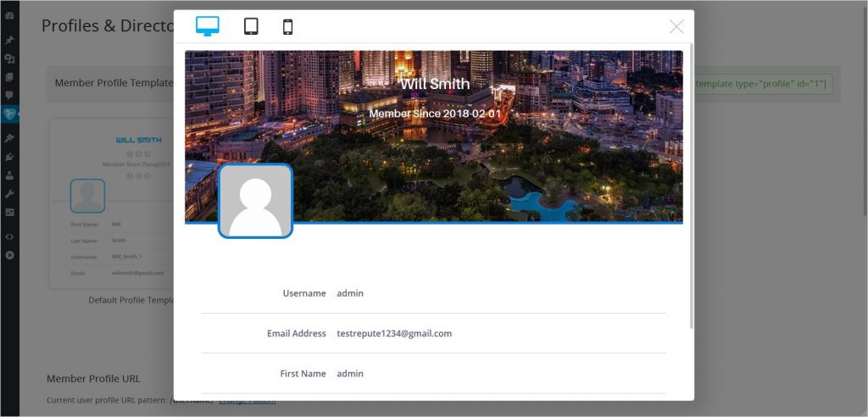Switch preview to desktop view icon
868x417 pixels.
click(208, 26)
